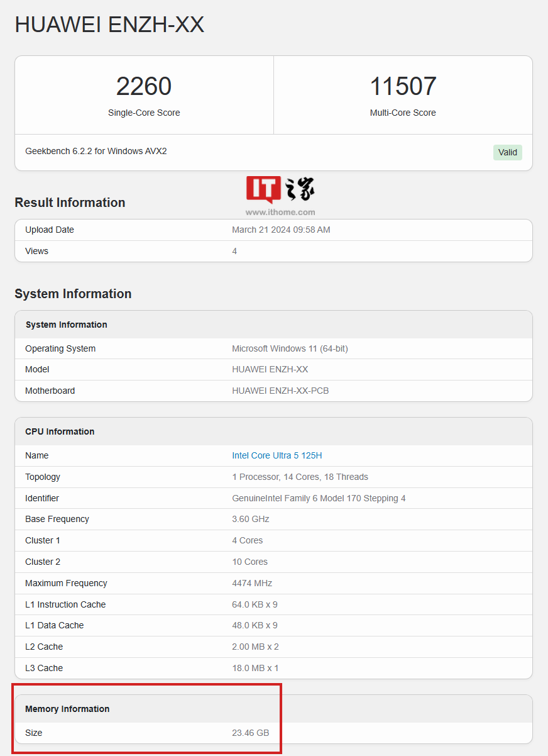
Task: Click the Motherboard row label
Action: 50,391
